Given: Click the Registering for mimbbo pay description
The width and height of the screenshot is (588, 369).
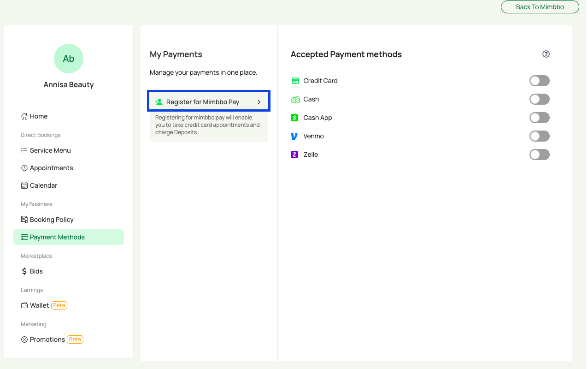Looking at the screenshot, I should click(208, 125).
